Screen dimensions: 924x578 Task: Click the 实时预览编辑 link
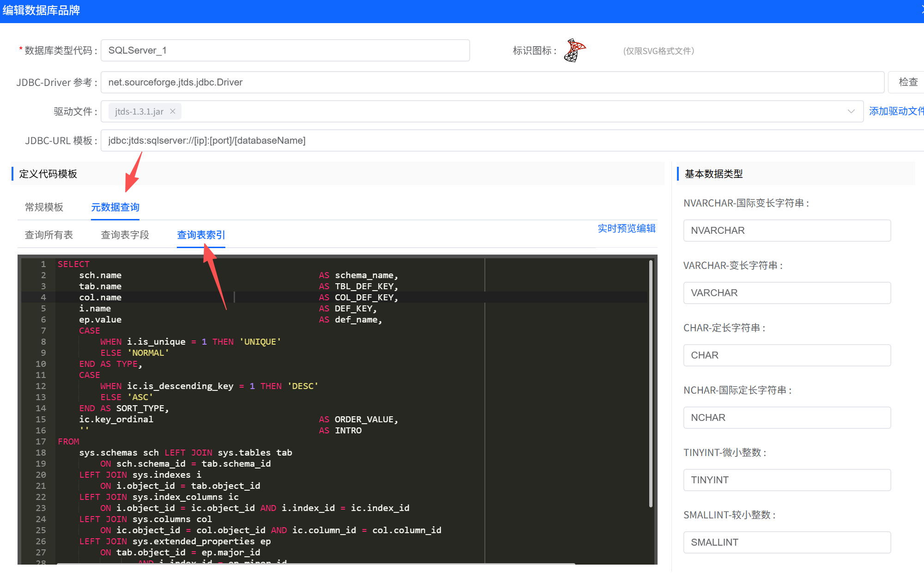click(626, 228)
